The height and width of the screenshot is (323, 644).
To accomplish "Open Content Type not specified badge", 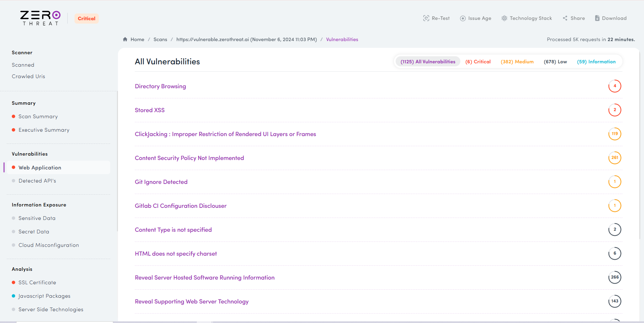I will coord(615,229).
